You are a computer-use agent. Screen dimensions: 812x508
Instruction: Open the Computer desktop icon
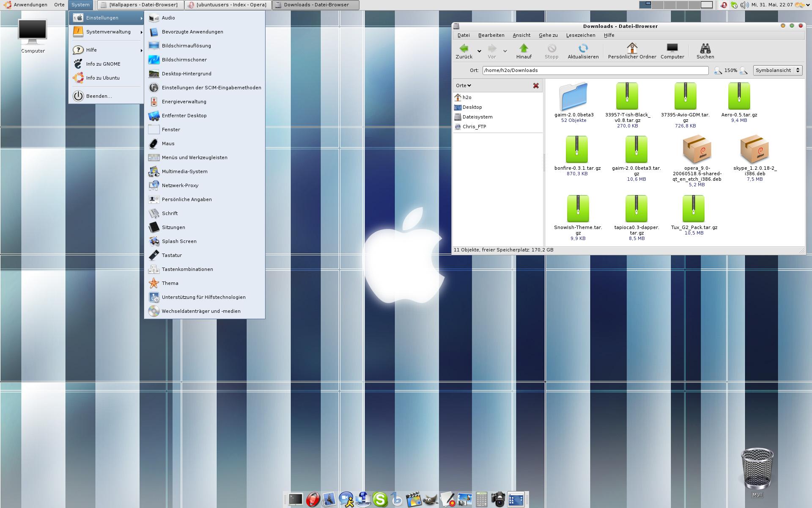point(33,36)
